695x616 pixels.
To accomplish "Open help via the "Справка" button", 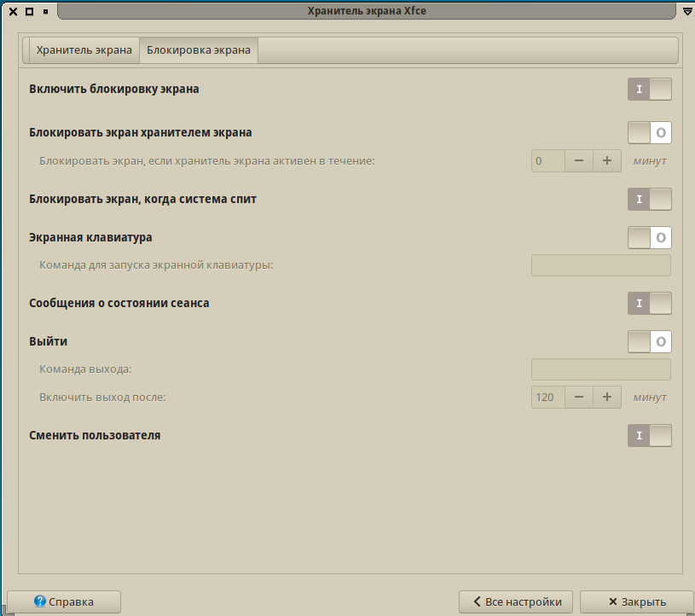I will click(x=63, y=601).
